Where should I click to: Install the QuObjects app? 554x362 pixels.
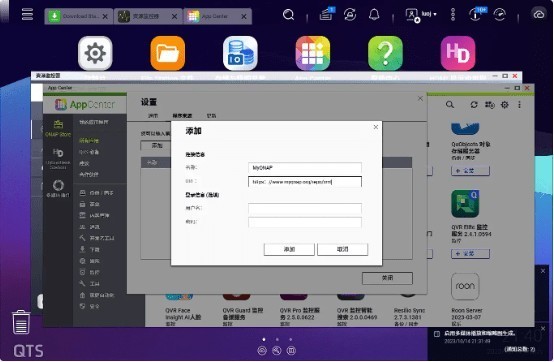pos(470,171)
